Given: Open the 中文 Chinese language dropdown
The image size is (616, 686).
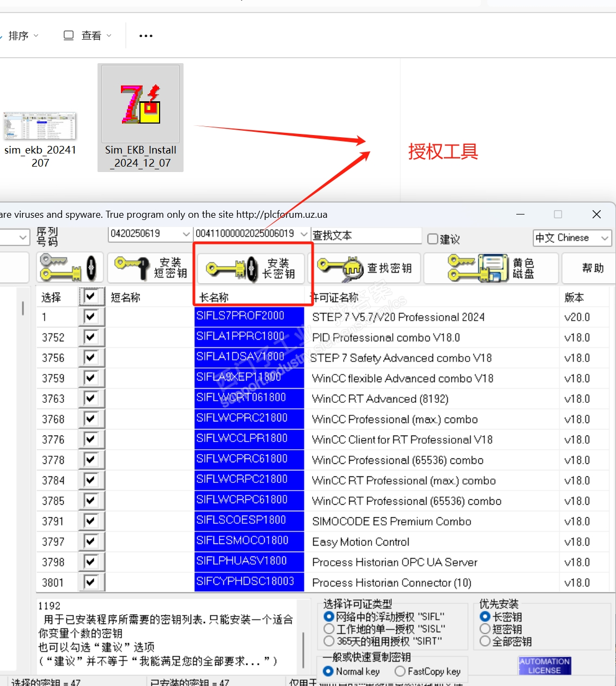Looking at the screenshot, I should coord(572,238).
